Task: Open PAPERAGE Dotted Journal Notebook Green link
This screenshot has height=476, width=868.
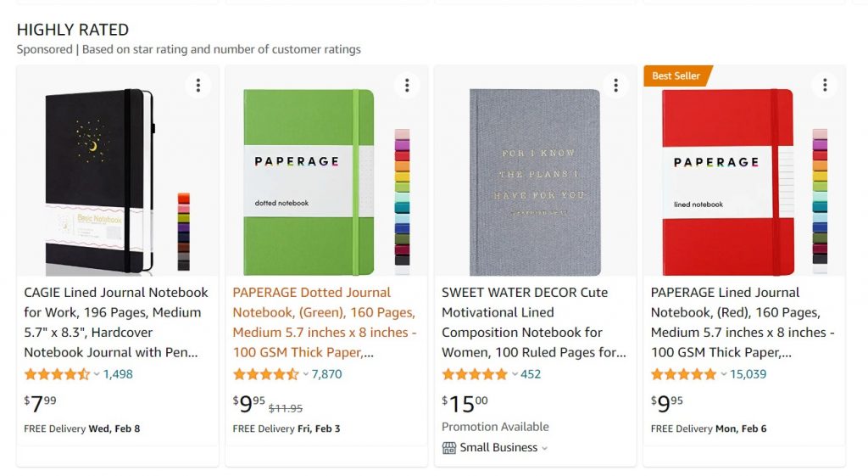Action: tap(325, 322)
